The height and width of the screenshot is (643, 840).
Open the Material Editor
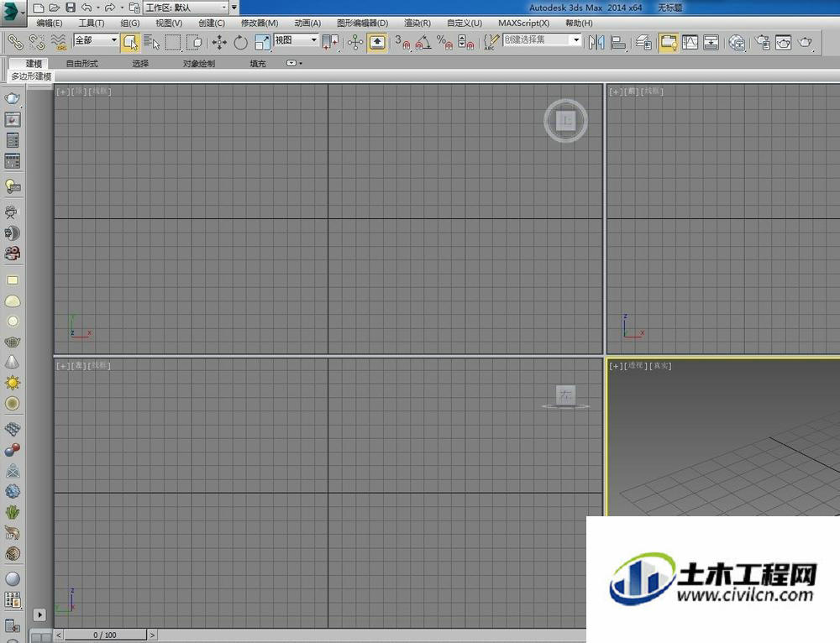point(738,42)
